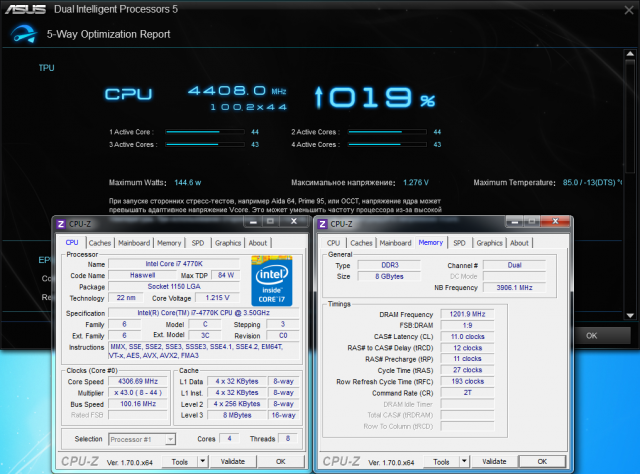
Task: Switch to CPU tab in right CPU-Z window
Action: point(333,243)
